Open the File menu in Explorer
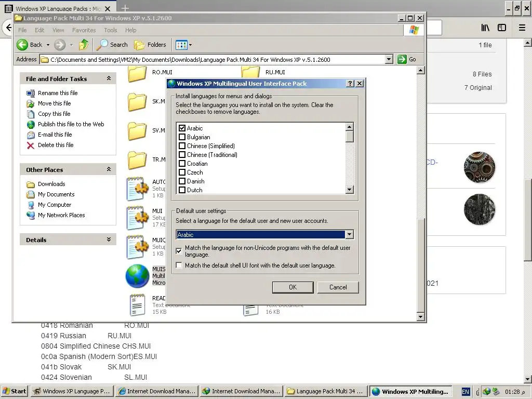Image resolution: width=532 pixels, height=399 pixels. 22,30
